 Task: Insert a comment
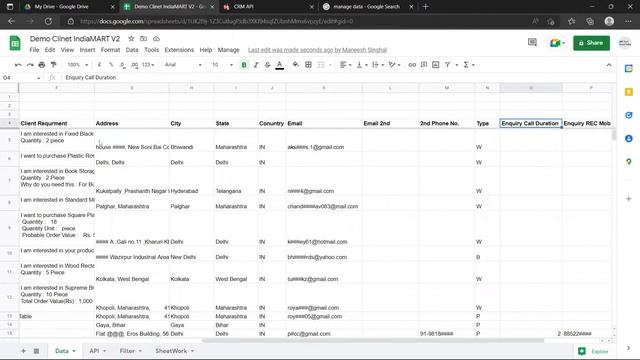click(424, 65)
